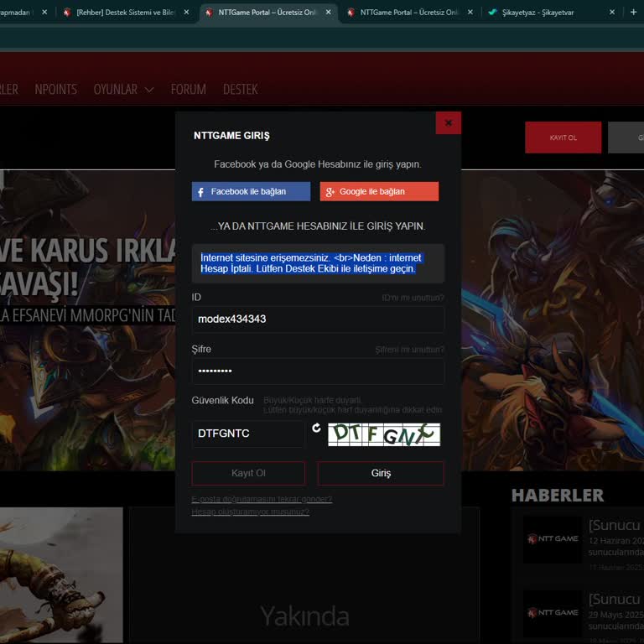Switch to Rehber Destek Sistemi tab
This screenshot has height=644, width=644.
126,13
